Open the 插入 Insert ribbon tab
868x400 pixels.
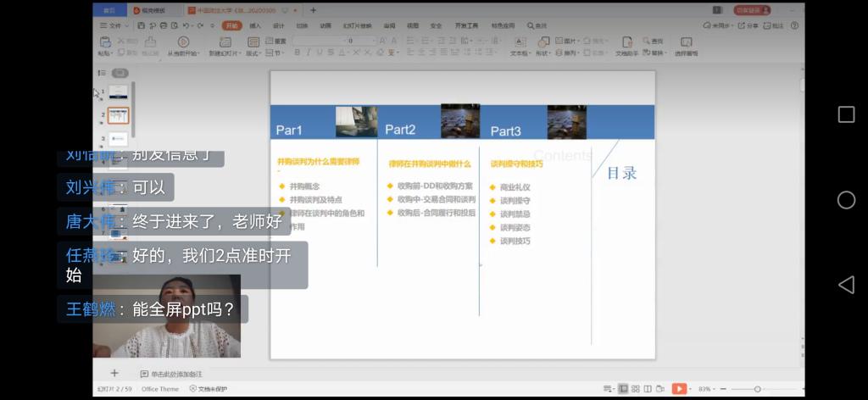pyautogui.click(x=255, y=25)
